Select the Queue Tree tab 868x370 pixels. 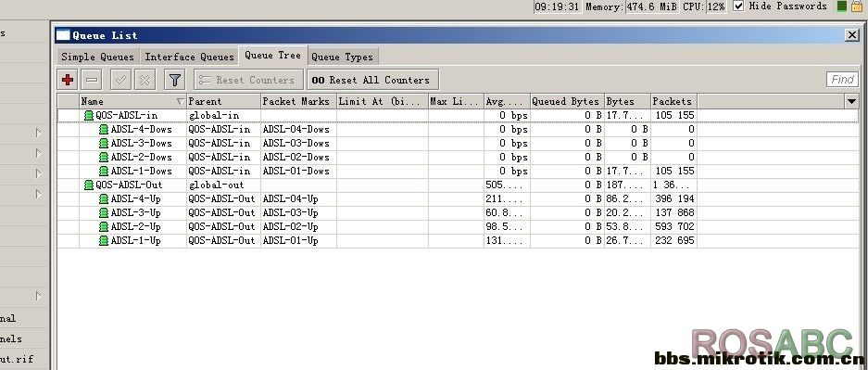pyautogui.click(x=273, y=55)
